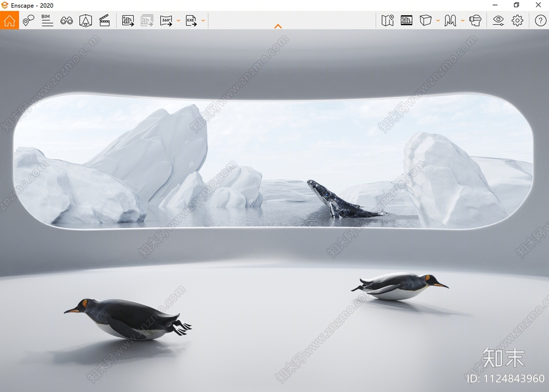
Task: Open help using the question mark
Action: (x=540, y=21)
